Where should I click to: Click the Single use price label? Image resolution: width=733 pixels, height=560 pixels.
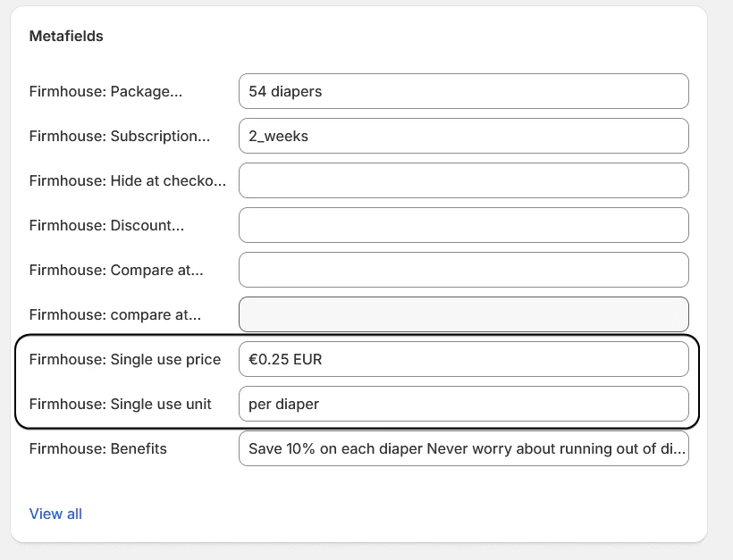125,358
